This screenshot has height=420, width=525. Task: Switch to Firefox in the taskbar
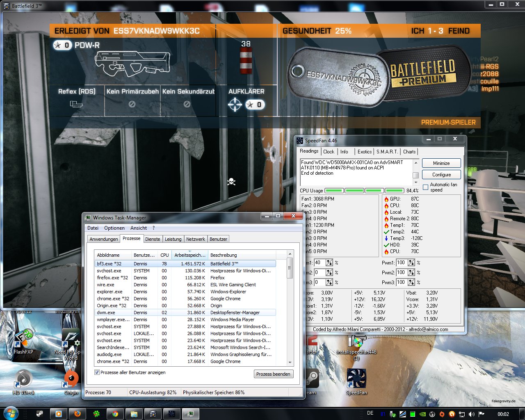pos(77,414)
